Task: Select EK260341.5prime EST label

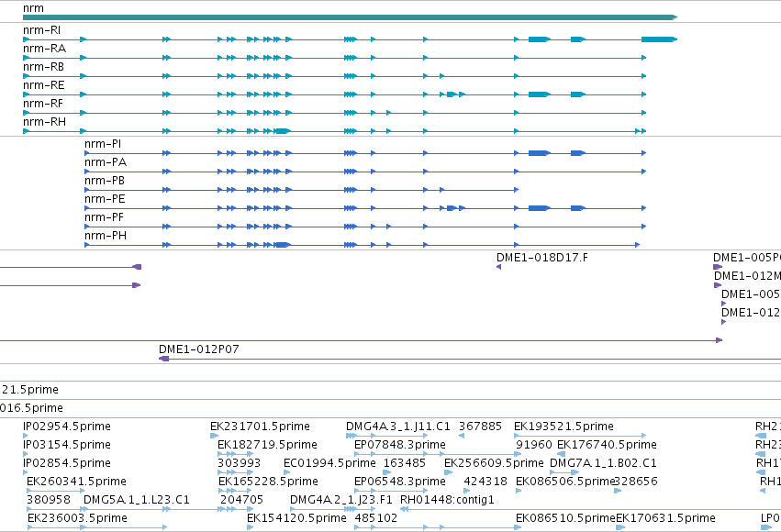Action: pyautogui.click(x=76, y=482)
